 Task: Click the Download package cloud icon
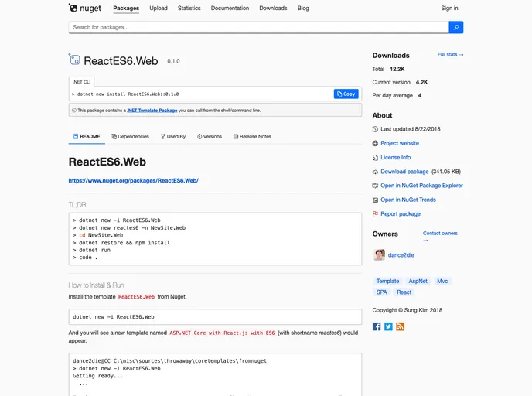click(375, 172)
